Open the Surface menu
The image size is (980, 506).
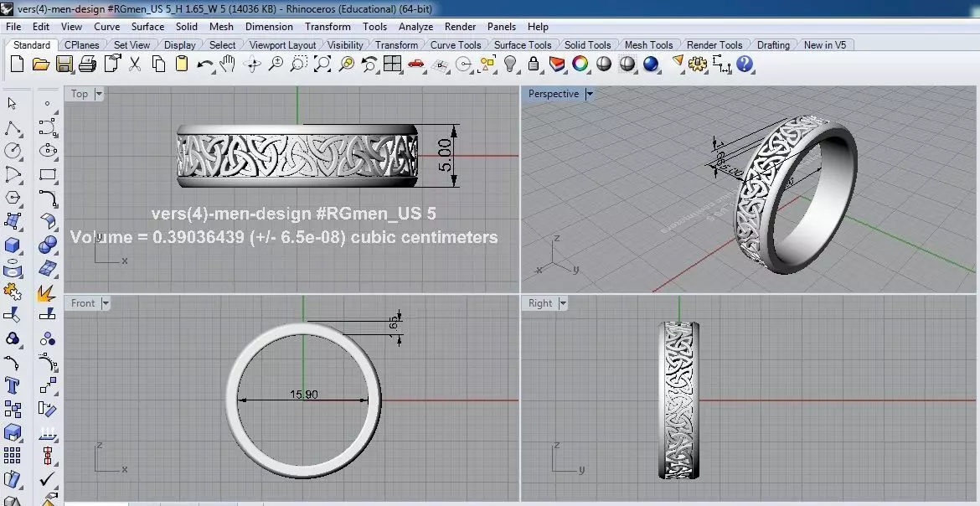pyautogui.click(x=147, y=26)
